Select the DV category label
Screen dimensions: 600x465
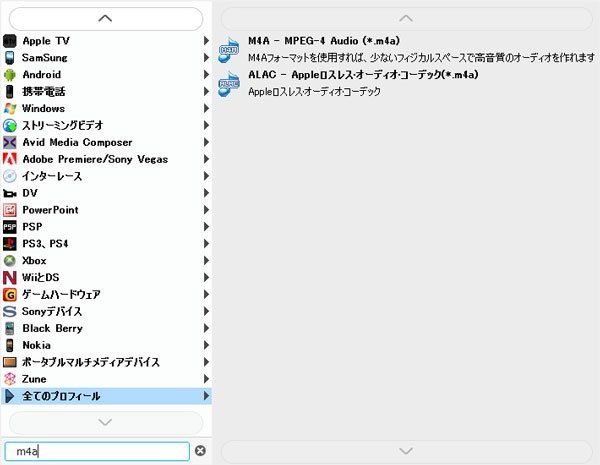pos(30,193)
